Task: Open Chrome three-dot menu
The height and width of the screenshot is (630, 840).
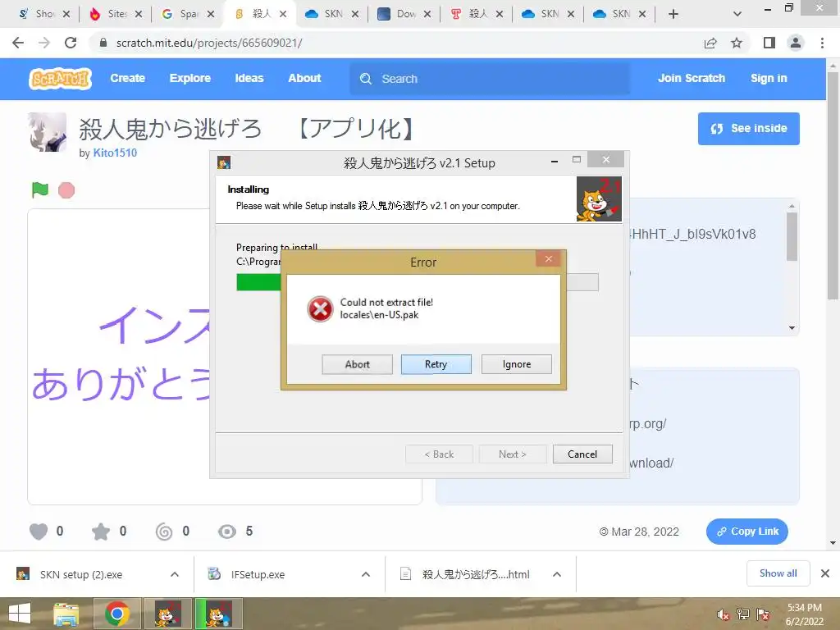Action: click(822, 43)
